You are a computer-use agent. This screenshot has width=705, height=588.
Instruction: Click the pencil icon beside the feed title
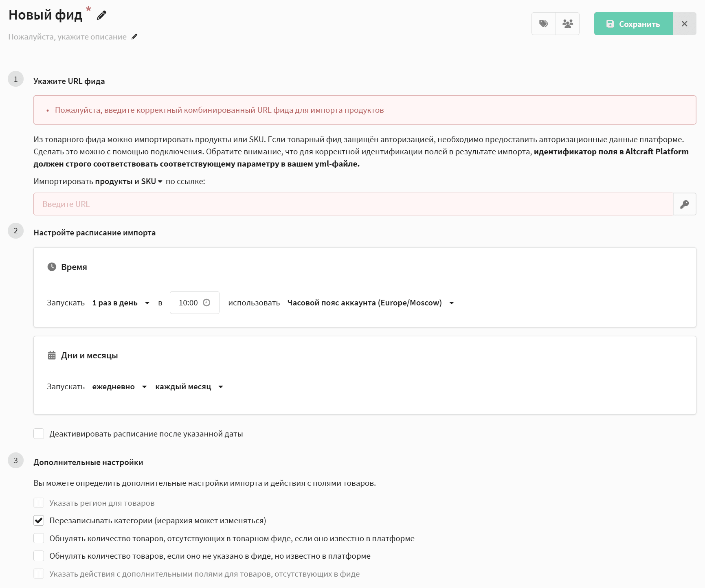(101, 15)
